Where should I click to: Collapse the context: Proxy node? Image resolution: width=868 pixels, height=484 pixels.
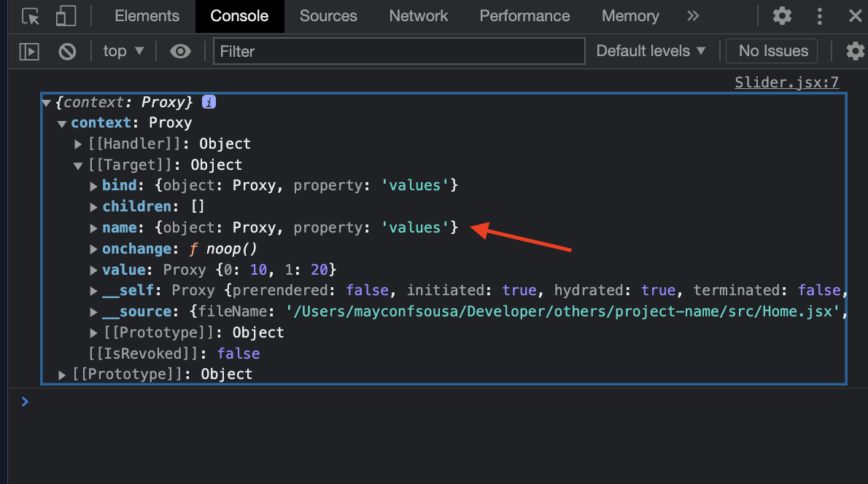coord(62,124)
